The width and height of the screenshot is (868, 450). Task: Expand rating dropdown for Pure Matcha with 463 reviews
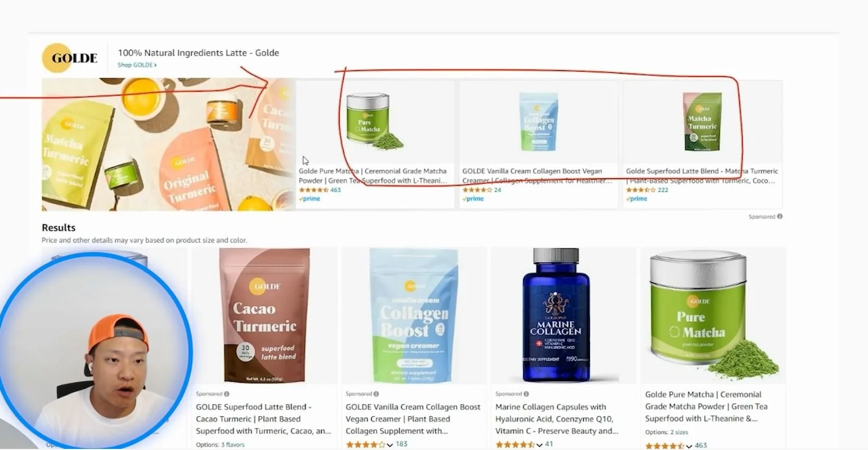click(x=689, y=446)
